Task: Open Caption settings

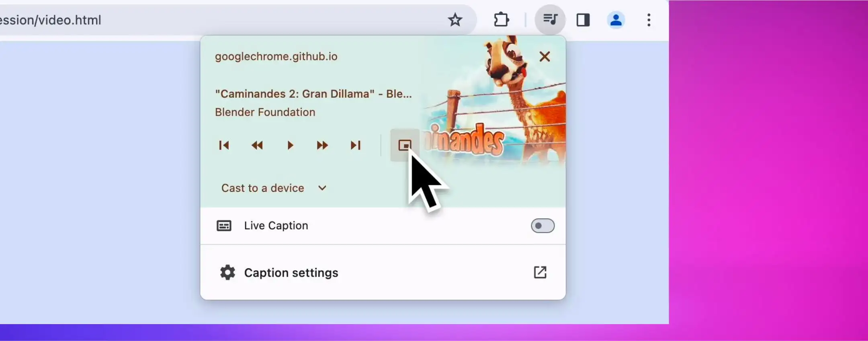Action: (x=383, y=273)
